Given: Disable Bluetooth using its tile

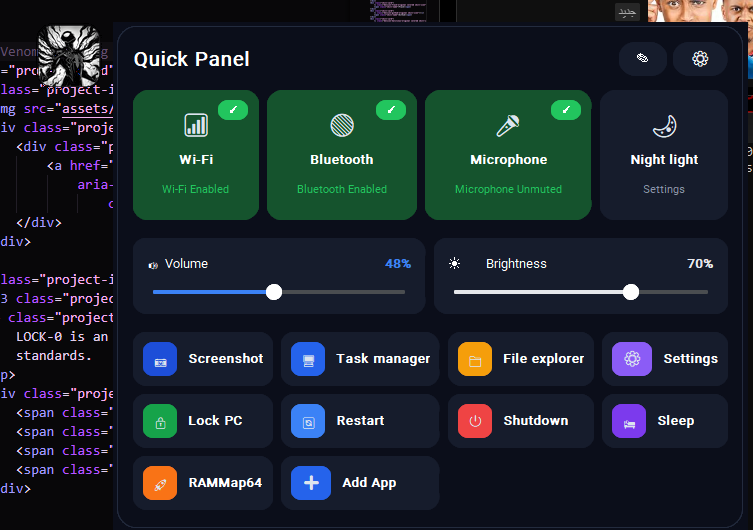Looking at the screenshot, I should coord(342,155).
